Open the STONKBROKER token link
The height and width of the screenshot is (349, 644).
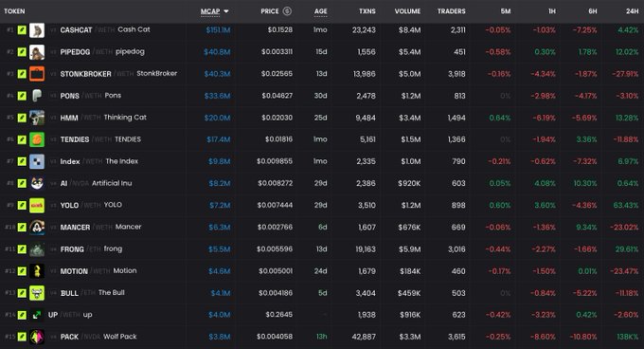point(85,74)
